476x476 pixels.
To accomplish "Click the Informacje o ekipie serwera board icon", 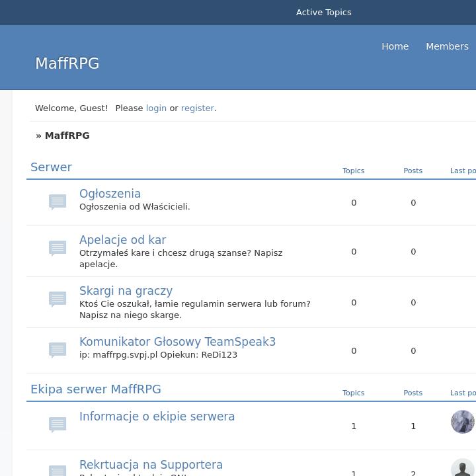I will [x=58, y=424].
